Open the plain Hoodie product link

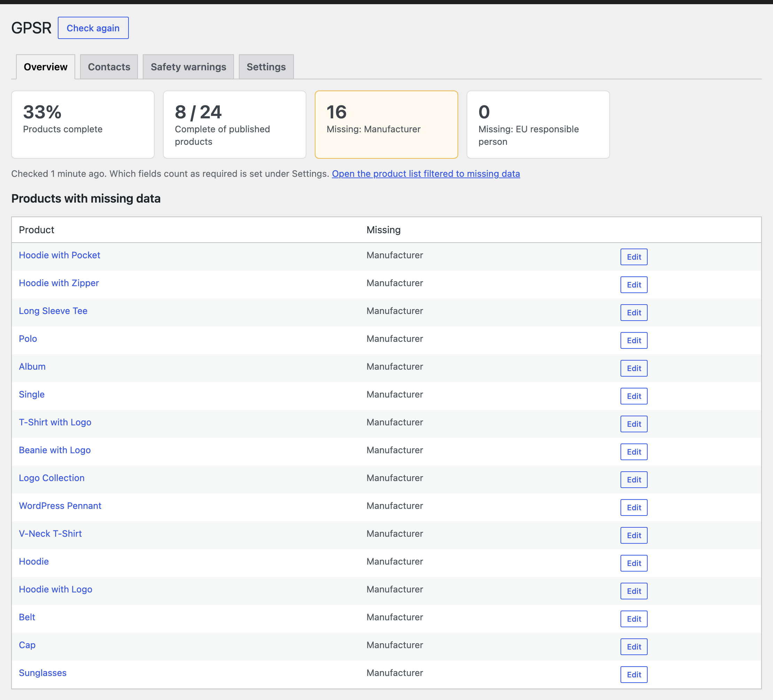coord(34,561)
